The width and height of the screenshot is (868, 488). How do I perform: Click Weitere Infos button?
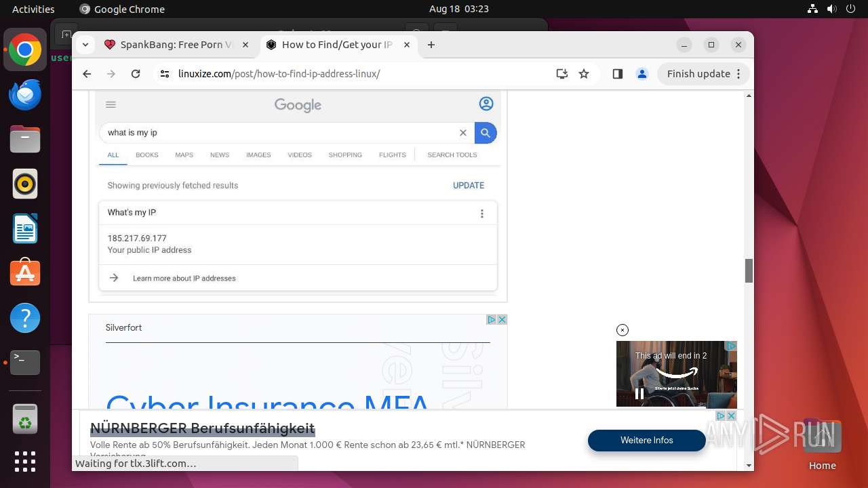[647, 441]
